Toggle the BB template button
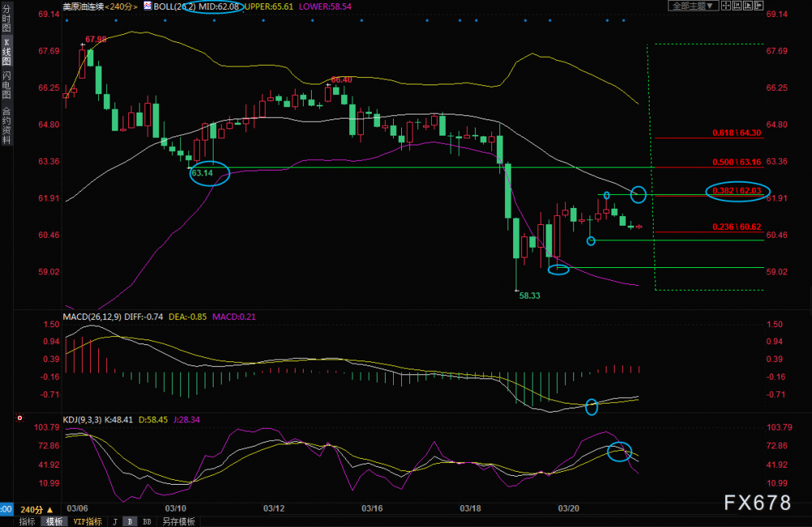The width and height of the screenshot is (812, 527). 147,522
